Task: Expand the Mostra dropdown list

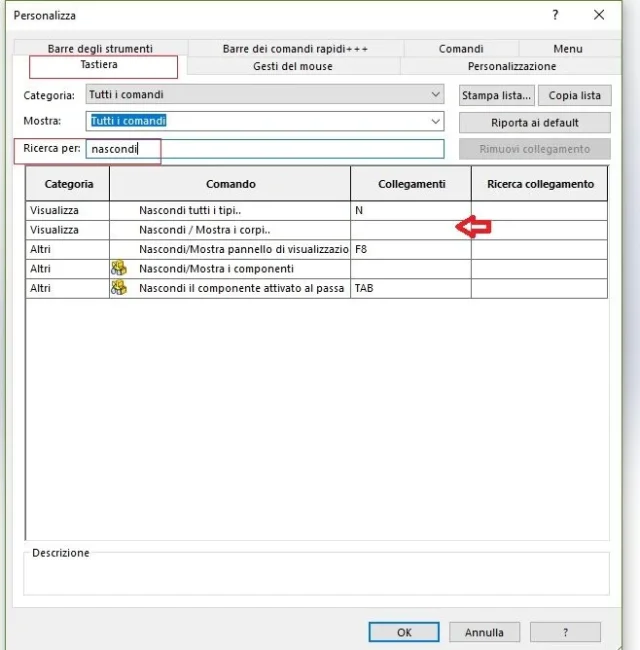Action: click(435, 121)
